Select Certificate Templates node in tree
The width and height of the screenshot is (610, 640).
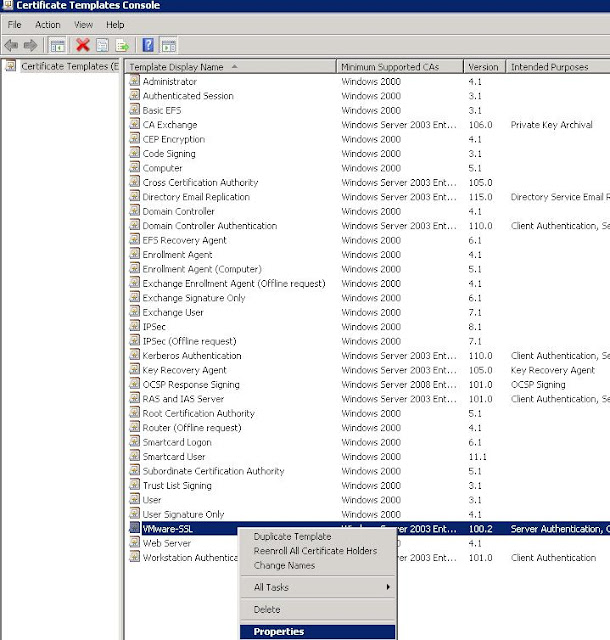click(70, 66)
